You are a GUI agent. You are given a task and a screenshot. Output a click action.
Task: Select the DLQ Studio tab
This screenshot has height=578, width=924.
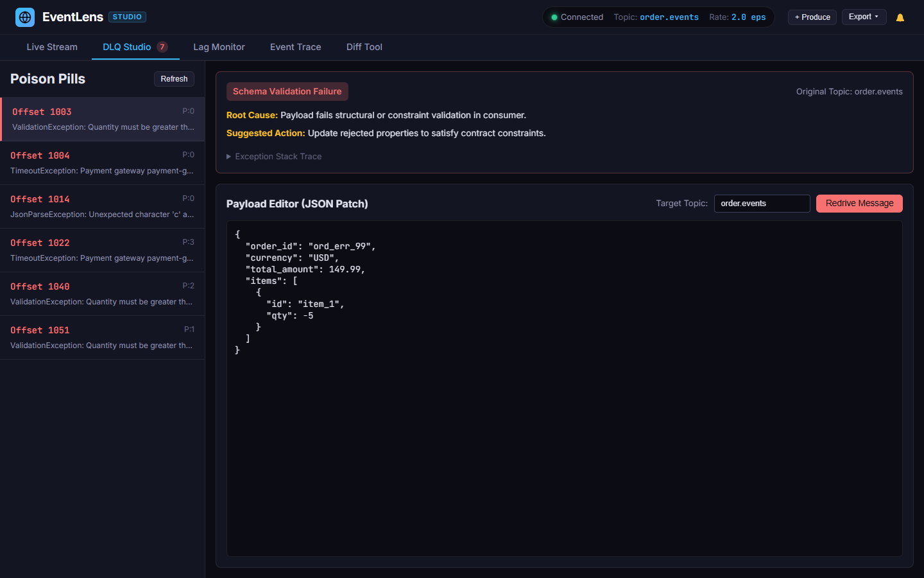tap(135, 47)
